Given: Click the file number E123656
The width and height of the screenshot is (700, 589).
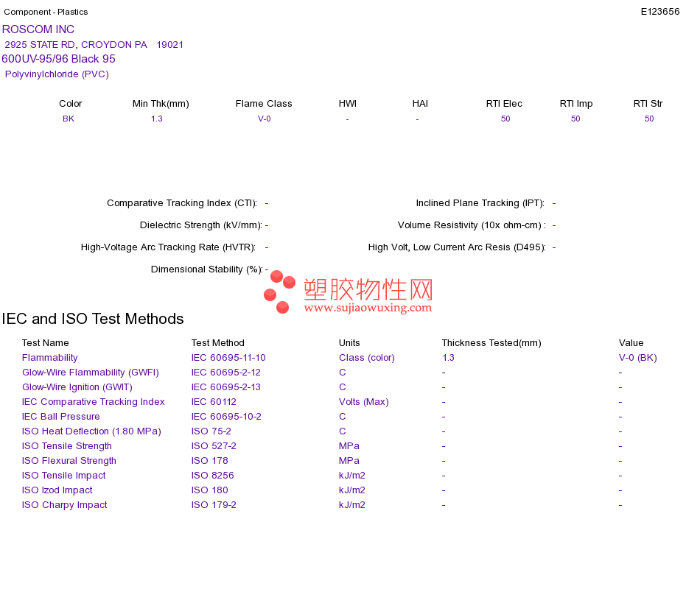Looking at the screenshot, I should click(659, 12).
